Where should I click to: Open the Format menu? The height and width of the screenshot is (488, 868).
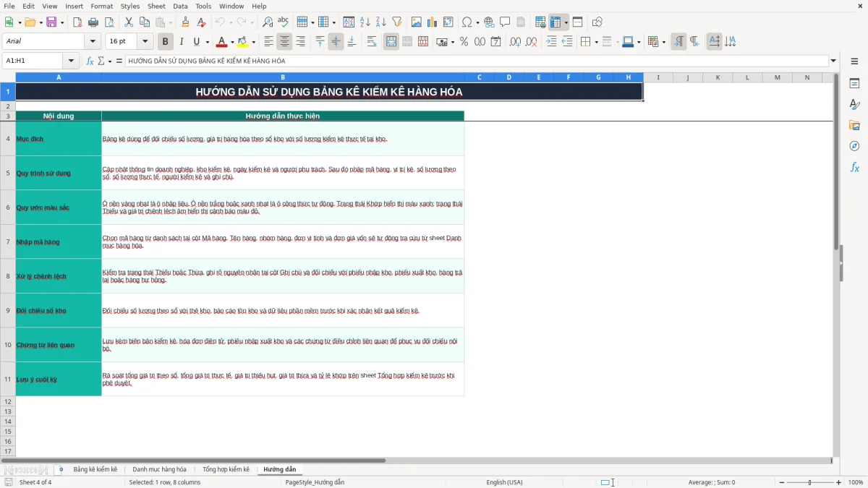(101, 6)
